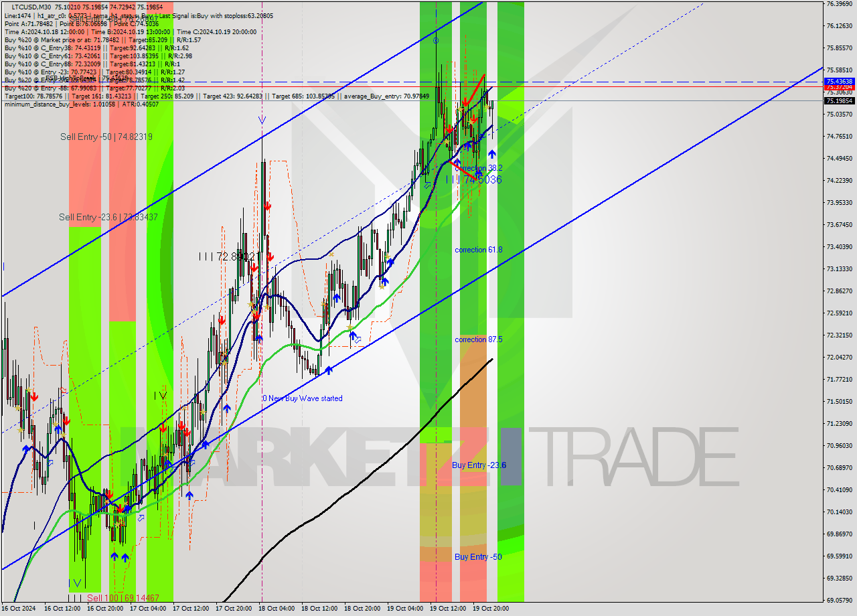The width and height of the screenshot is (857, 616).
Task: Click the 76.39690 price axis value
Action: (x=839, y=4)
